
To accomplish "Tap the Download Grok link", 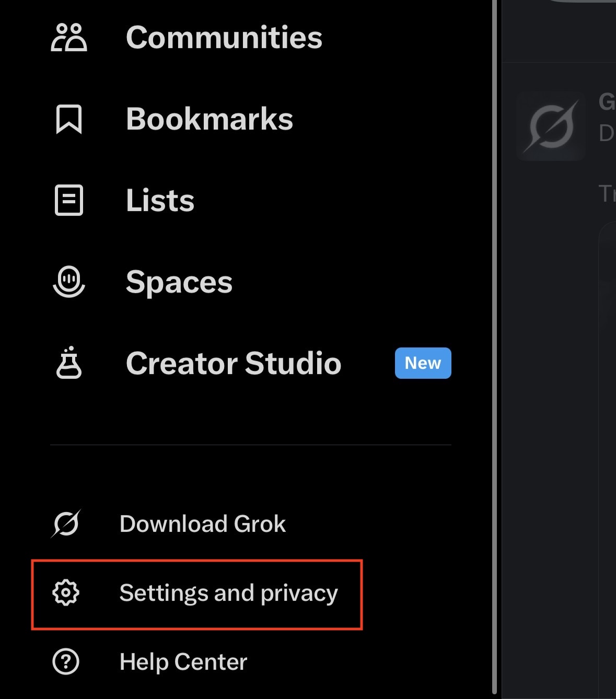I will click(203, 523).
